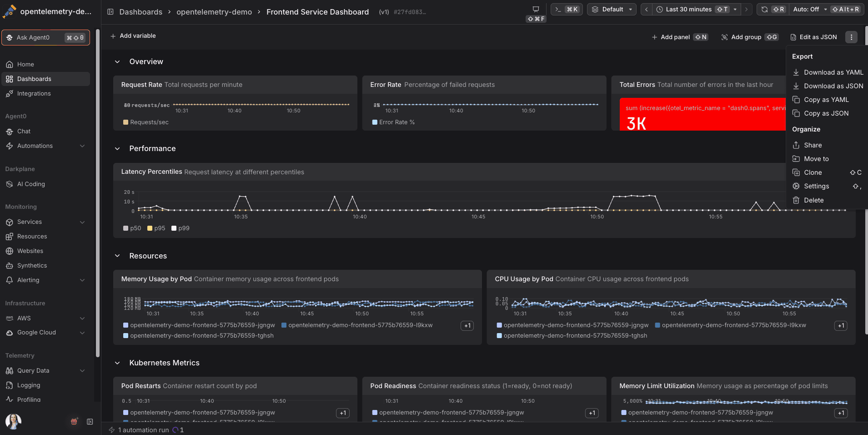The image size is (868, 435).
Task: Toggle tghsh pod in CPU Usage legend
Action: pyautogui.click(x=572, y=335)
